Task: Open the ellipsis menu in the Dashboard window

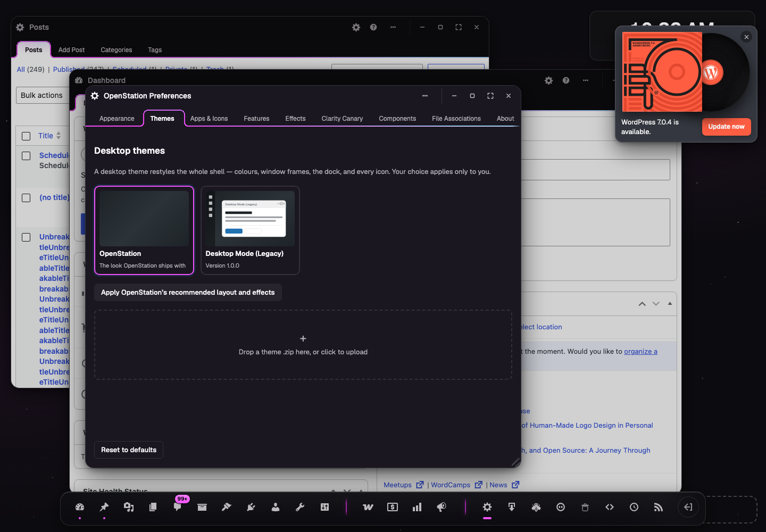Action: [586, 80]
